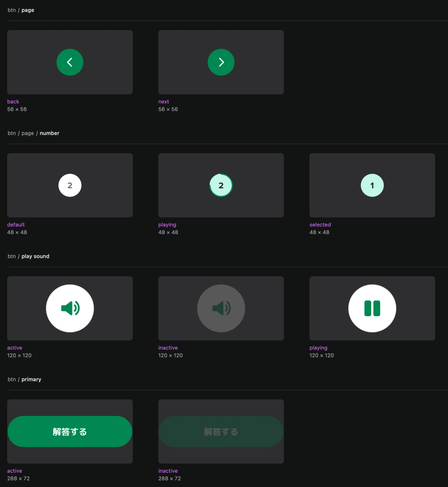Click 'btn / page / number' section heading
The width and height of the screenshot is (448, 487).
click(x=34, y=133)
